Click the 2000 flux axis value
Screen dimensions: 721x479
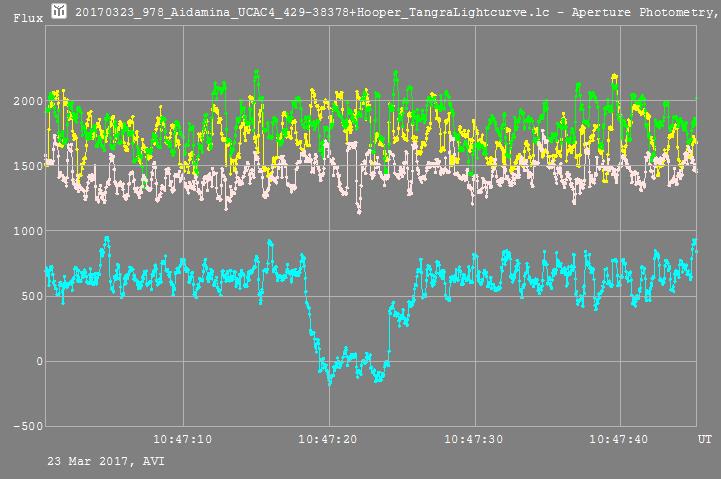coord(28,101)
